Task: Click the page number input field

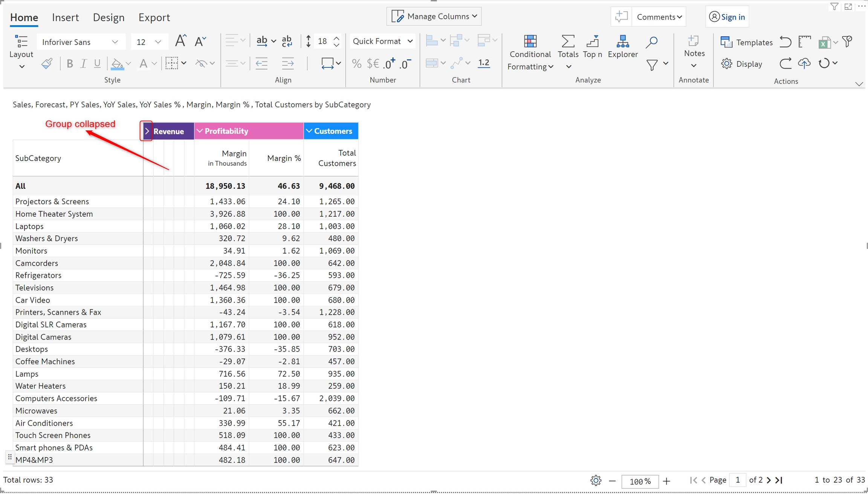Action: point(737,480)
